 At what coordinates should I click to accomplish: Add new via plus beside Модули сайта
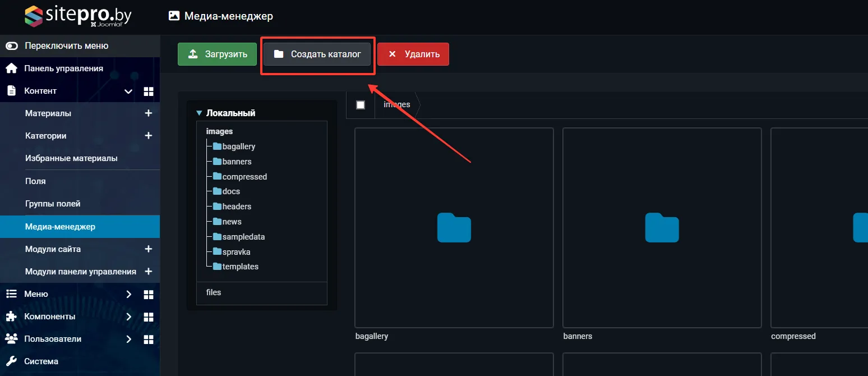click(149, 249)
